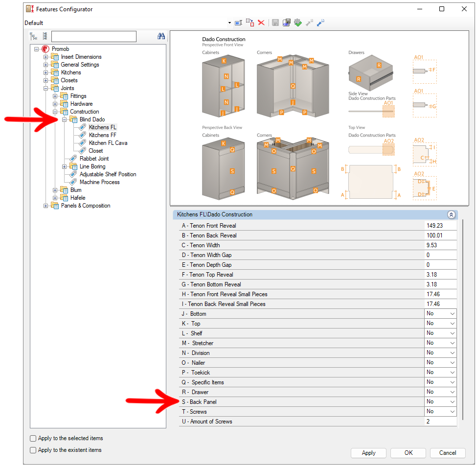Tick the Apply to the existent items checkbox
The image size is (476, 470).
pyautogui.click(x=33, y=450)
